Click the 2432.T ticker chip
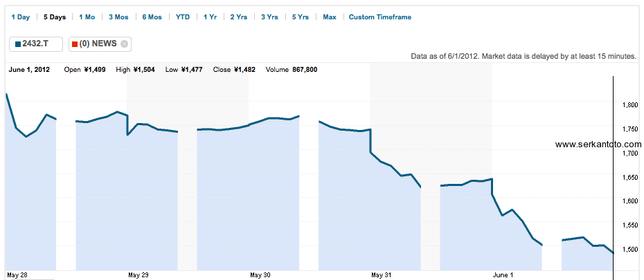644x280 pixels. (x=36, y=44)
